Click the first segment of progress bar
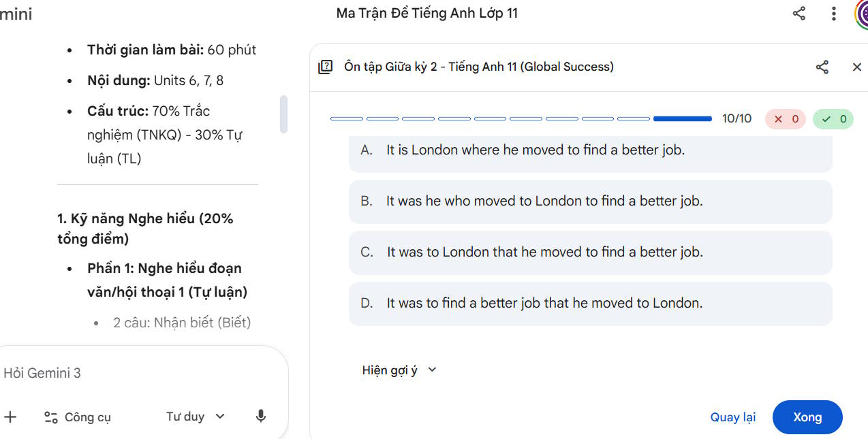Screen dimensions: 868x439 [347, 119]
